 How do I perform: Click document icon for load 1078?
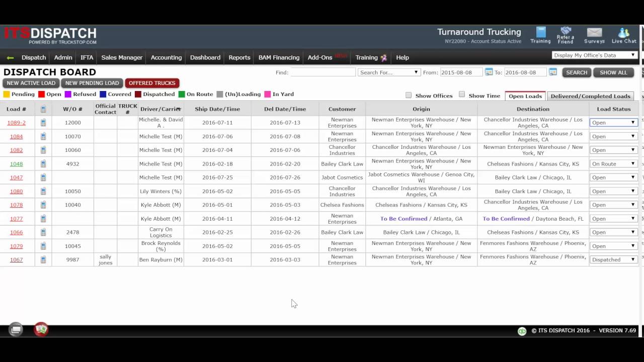(x=43, y=205)
